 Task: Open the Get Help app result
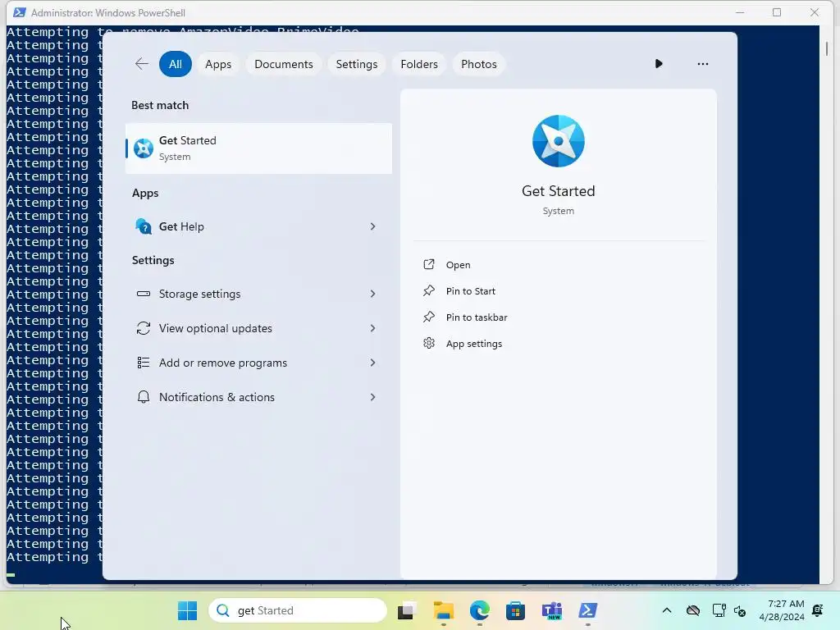[258, 226]
